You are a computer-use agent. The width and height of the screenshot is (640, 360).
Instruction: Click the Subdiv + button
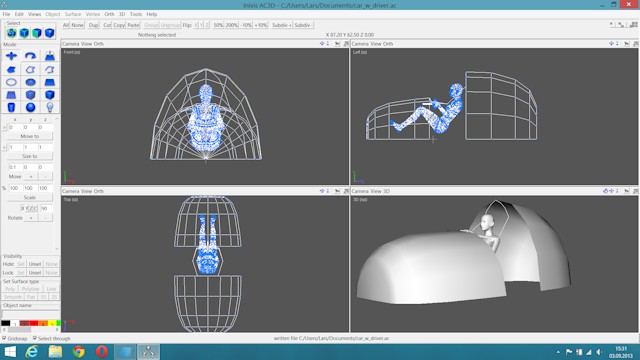pos(282,25)
